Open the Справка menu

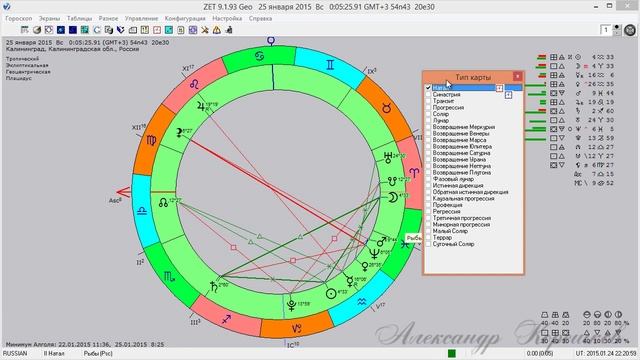coord(260,18)
